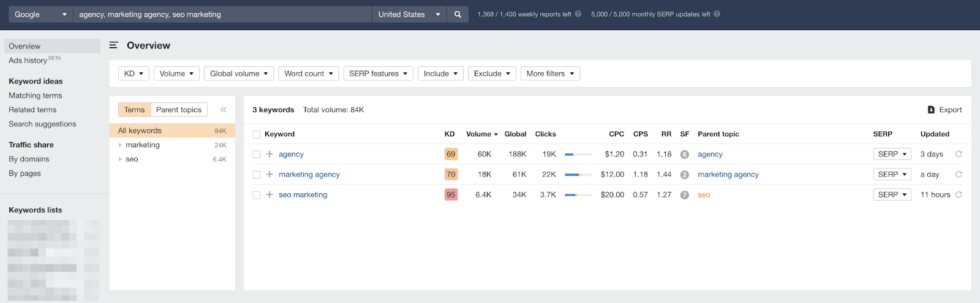Open the agency keyword link
Viewport: 980px width, 303px height.
click(291, 154)
